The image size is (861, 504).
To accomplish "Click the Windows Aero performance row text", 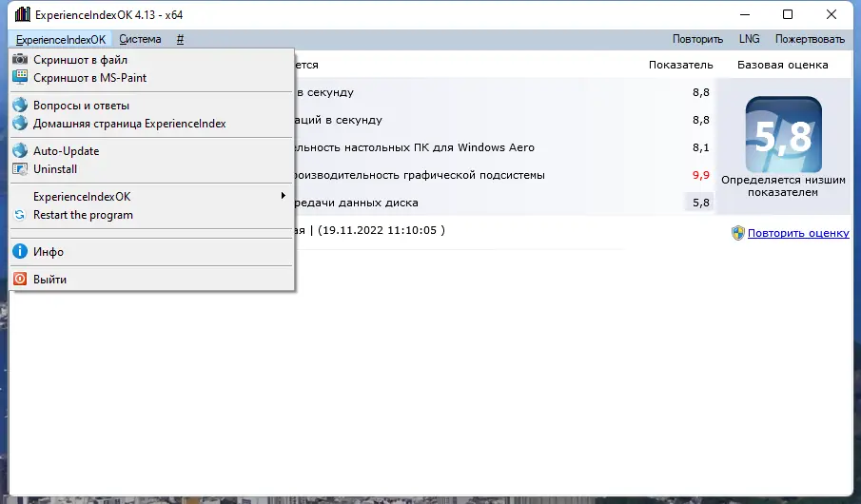I will [x=415, y=147].
